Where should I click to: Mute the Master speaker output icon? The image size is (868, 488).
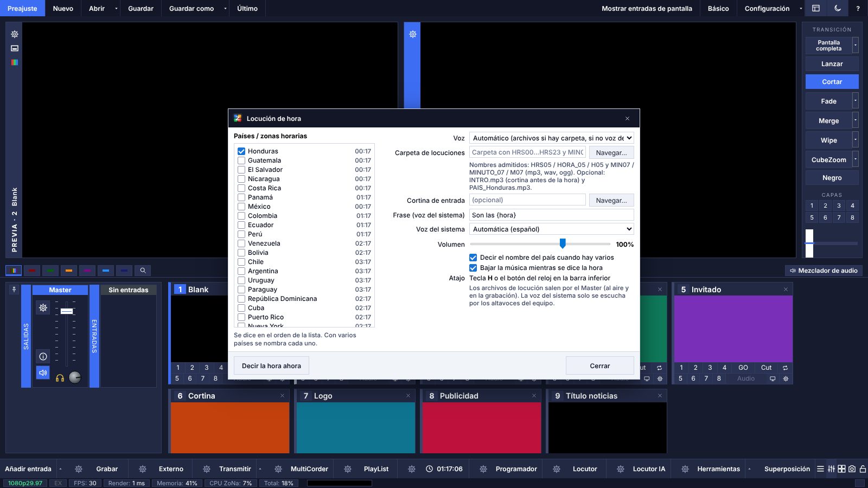click(43, 373)
